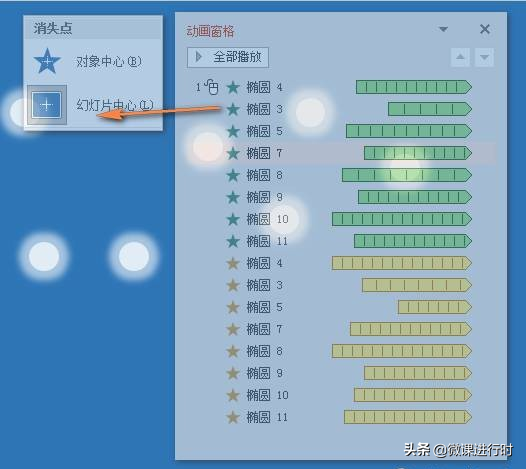Select the 椭圆 3 label in the teal-star group

(264, 109)
